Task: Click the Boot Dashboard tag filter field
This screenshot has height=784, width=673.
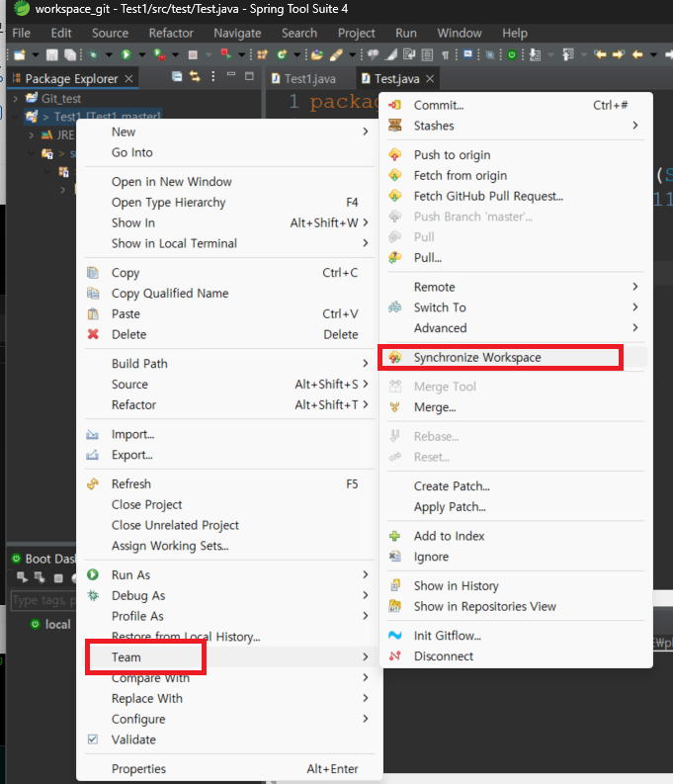Action: tap(43, 600)
